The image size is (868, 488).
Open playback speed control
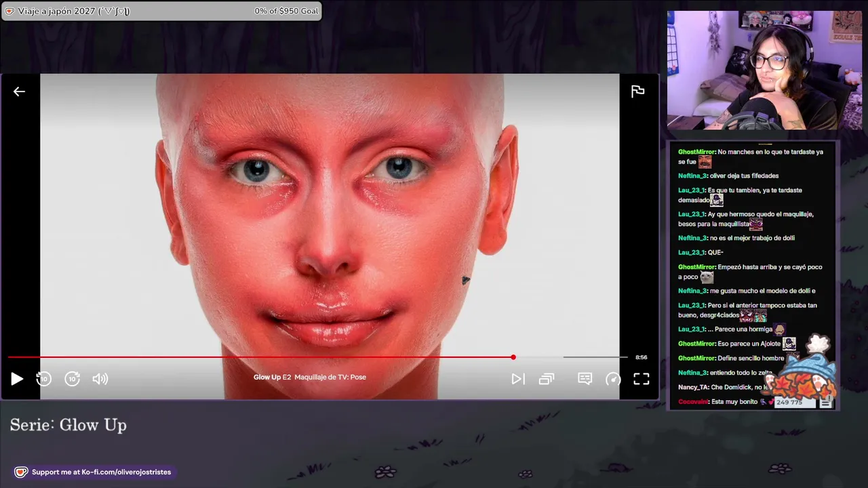pos(613,379)
